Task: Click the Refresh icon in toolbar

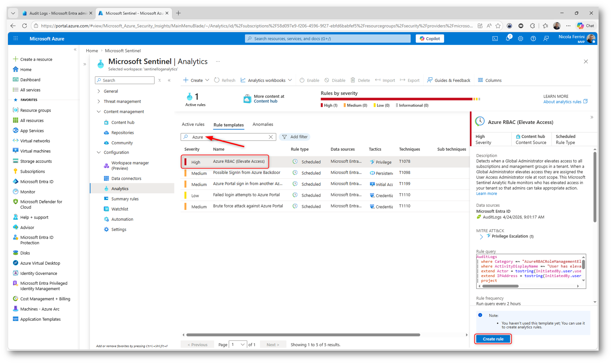Action: tap(217, 80)
